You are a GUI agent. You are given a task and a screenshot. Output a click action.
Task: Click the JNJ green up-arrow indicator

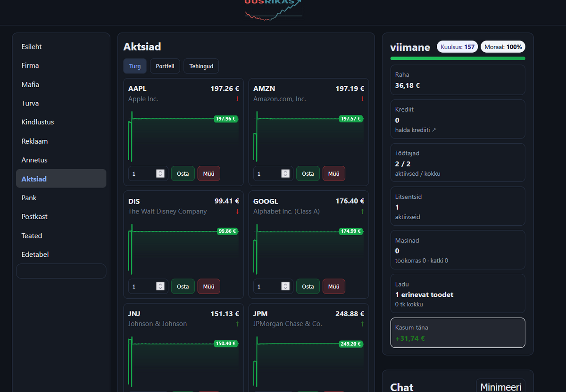[x=237, y=324]
